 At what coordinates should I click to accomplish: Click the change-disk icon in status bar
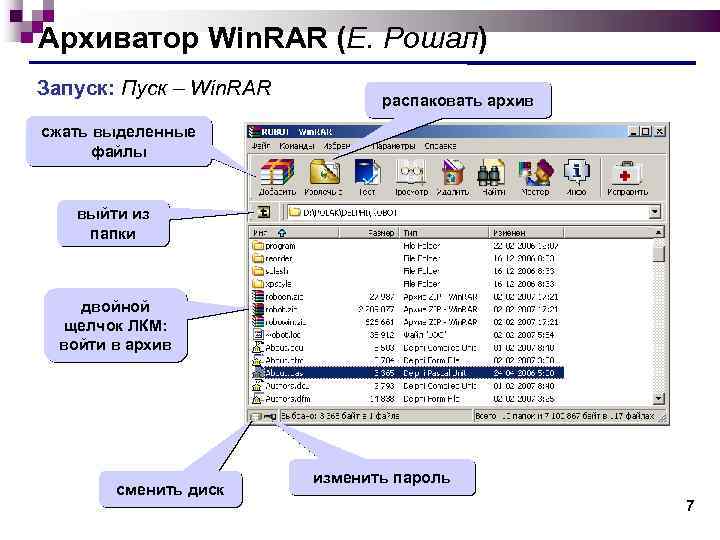[255, 416]
